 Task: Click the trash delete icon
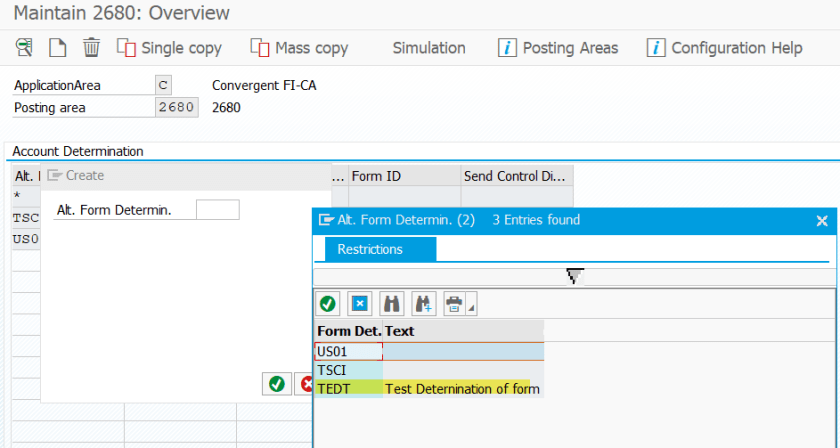click(91, 47)
